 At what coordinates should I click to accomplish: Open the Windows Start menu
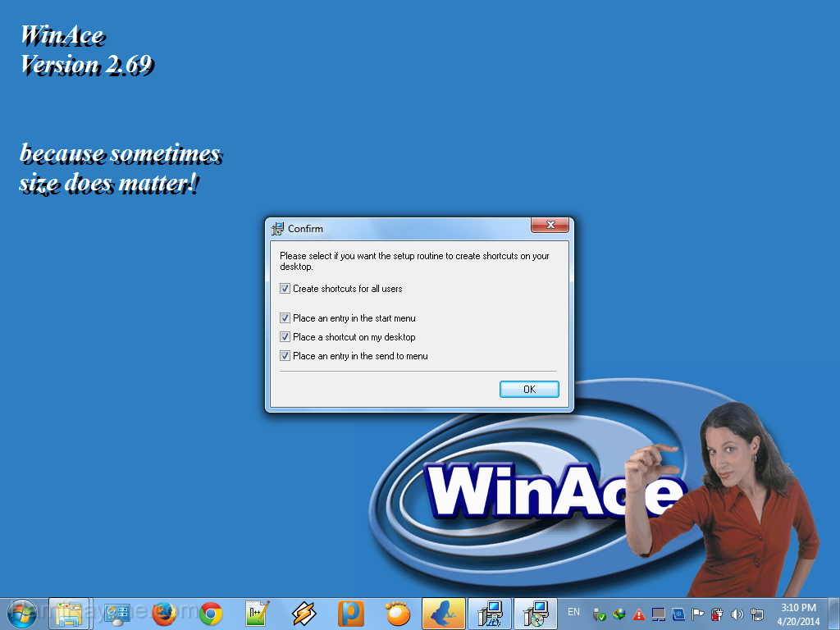(21, 614)
